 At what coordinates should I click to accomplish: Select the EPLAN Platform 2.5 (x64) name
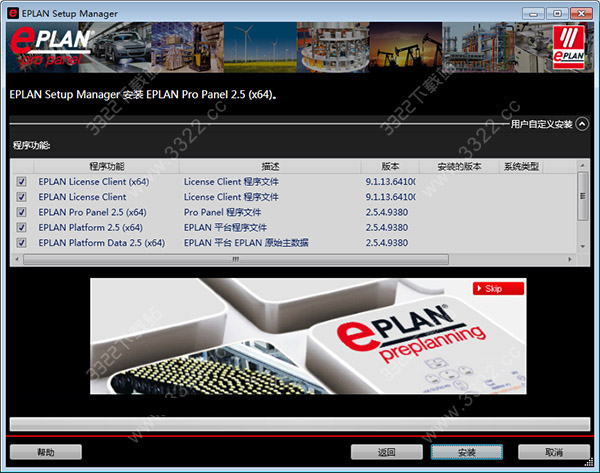pos(90,227)
